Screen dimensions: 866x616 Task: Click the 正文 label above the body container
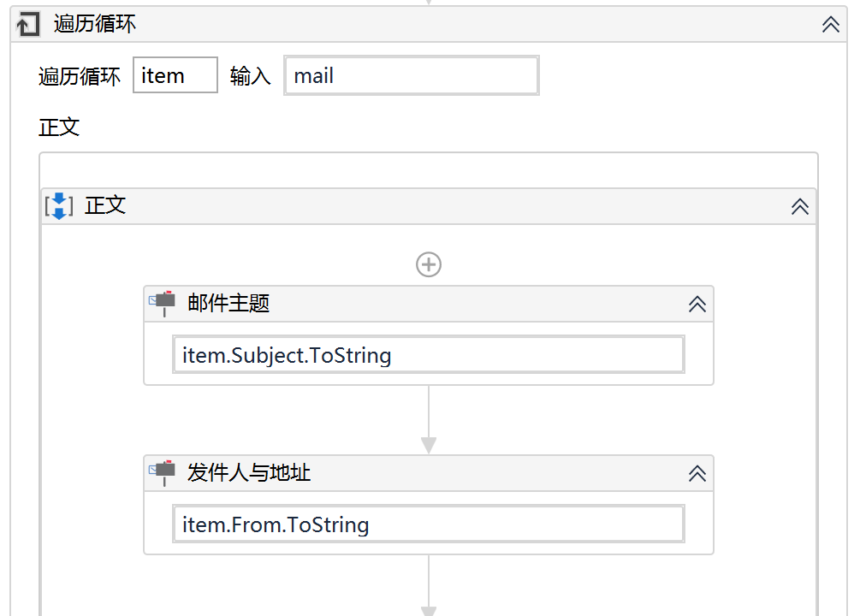coord(59,127)
